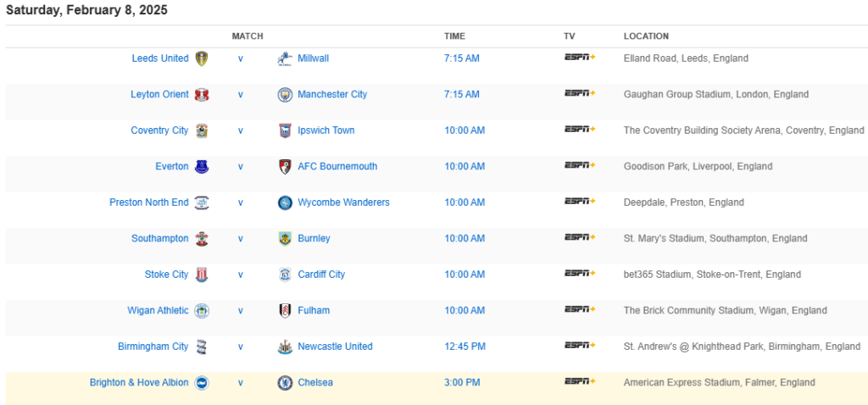Screen dimensions: 868x405
Task: Select the Brighton & Hove Albion link
Action: pyautogui.click(x=139, y=383)
